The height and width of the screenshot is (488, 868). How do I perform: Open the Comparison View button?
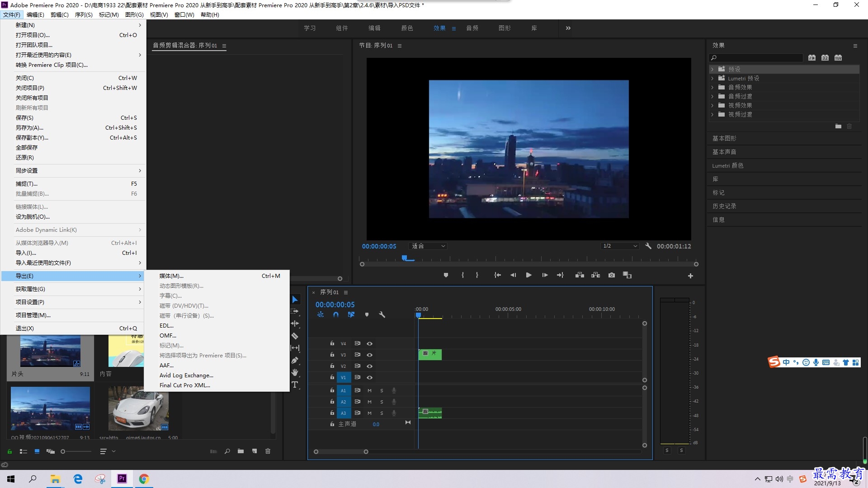tap(627, 275)
